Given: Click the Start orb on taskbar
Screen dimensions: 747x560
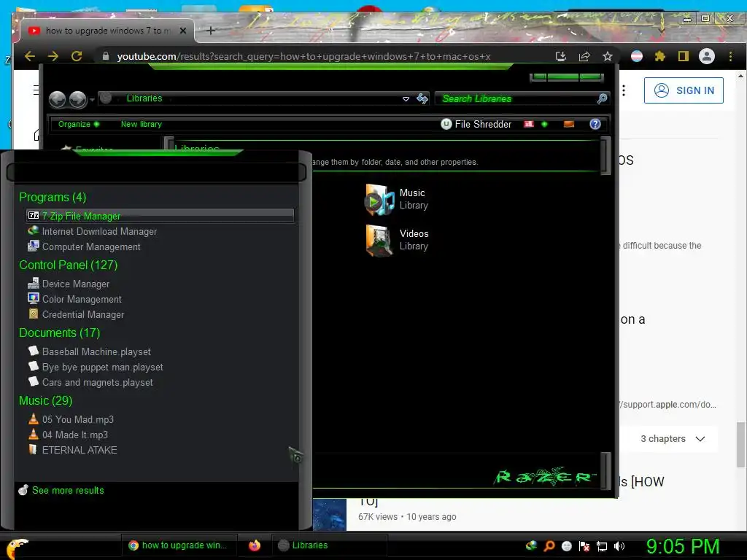Looking at the screenshot, I should 18,548.
